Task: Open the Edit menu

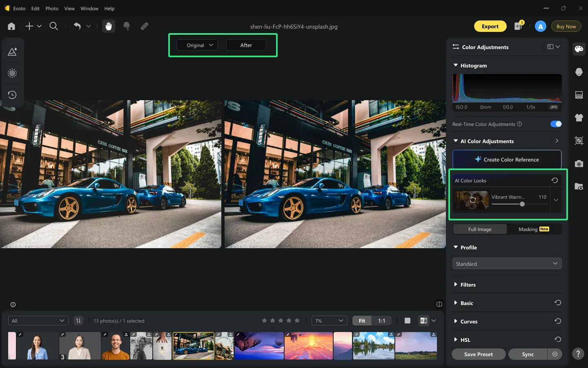Action: (x=36, y=8)
